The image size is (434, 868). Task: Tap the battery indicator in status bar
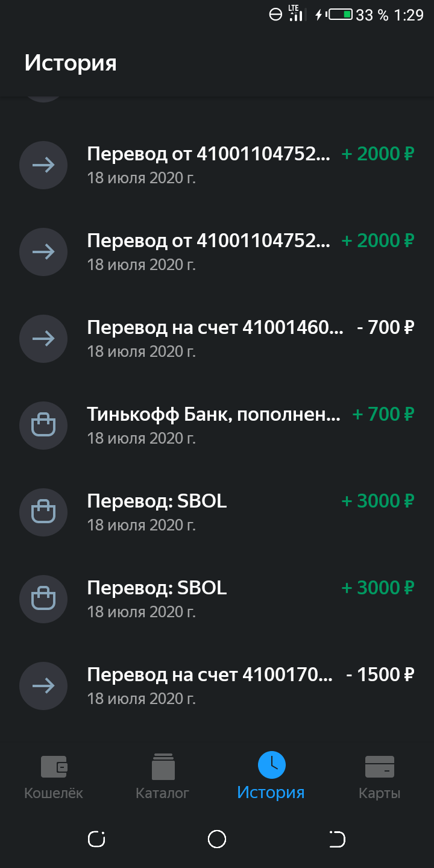pos(340,14)
